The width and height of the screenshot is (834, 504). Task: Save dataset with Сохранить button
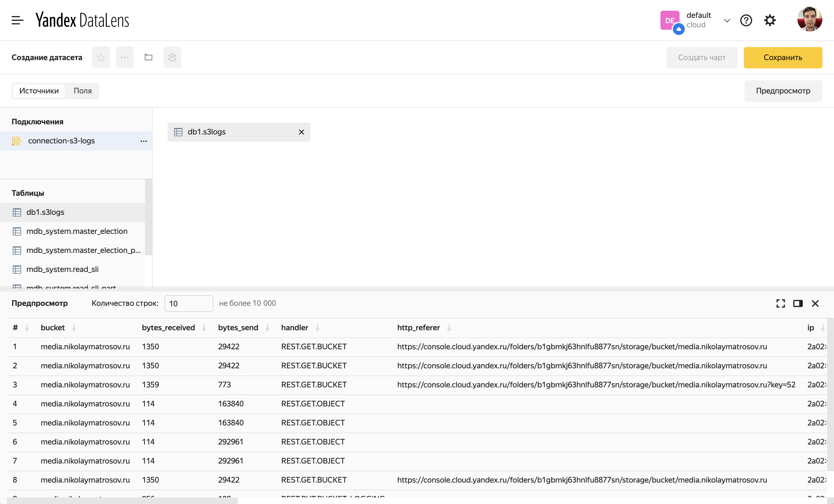coord(783,57)
